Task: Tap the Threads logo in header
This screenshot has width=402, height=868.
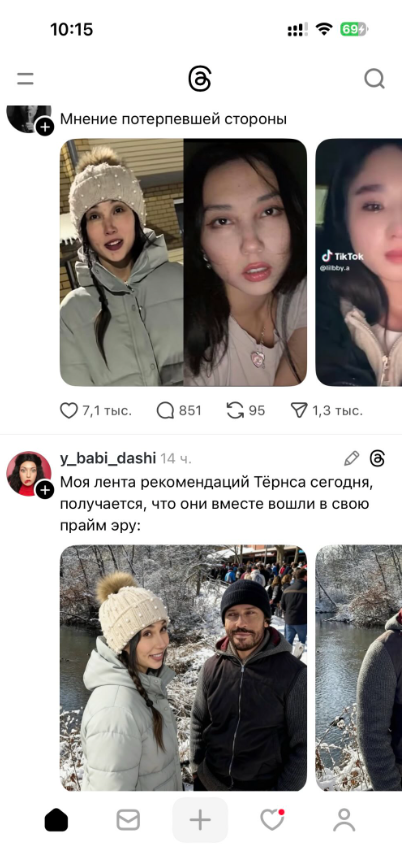Action: (200, 79)
